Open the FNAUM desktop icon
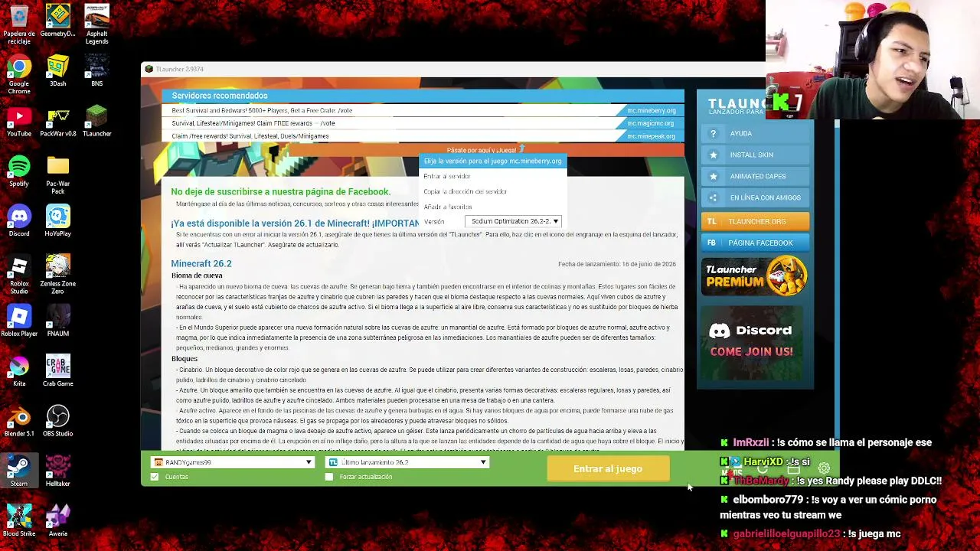 (x=58, y=321)
